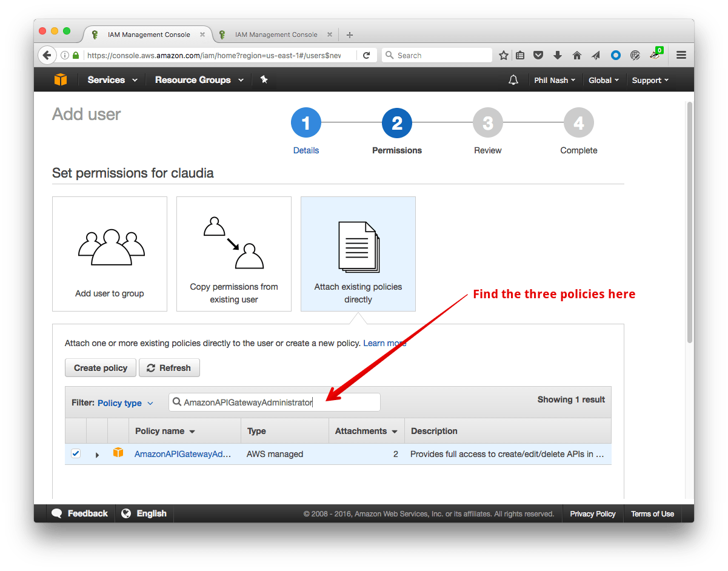728x571 pixels.
Task: Open the Firefox hamburger menu
Action: click(681, 55)
